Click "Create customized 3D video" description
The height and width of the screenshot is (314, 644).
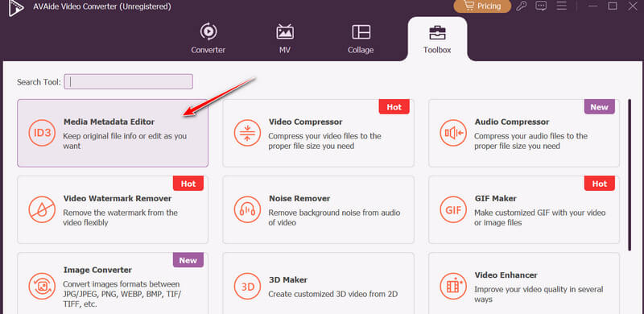click(x=333, y=294)
